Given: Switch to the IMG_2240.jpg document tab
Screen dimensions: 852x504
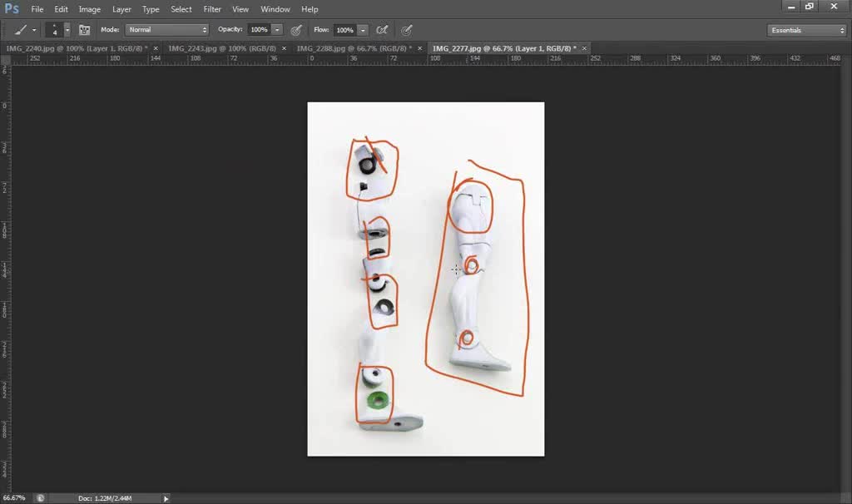Looking at the screenshot, I should (75, 48).
